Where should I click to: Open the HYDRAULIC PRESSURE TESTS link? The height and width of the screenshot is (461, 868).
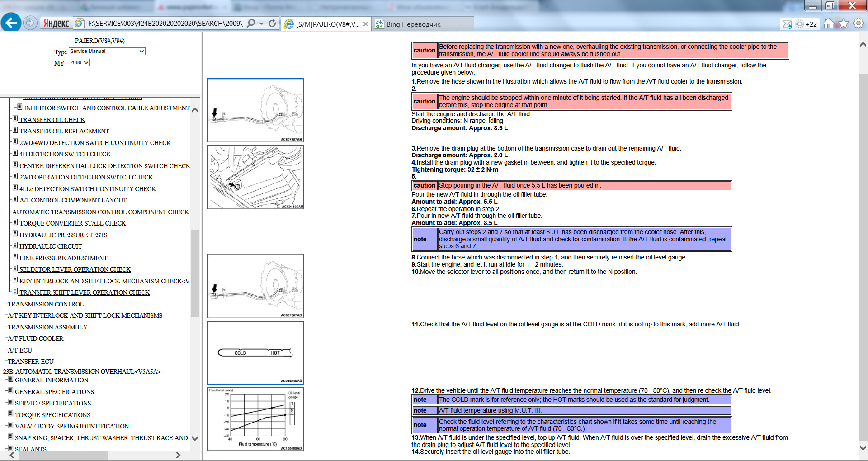[63, 235]
